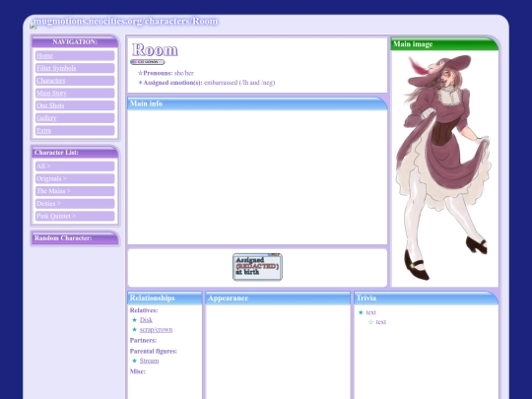Click the Room page title
The width and height of the screenshot is (532, 399).
[x=155, y=50]
